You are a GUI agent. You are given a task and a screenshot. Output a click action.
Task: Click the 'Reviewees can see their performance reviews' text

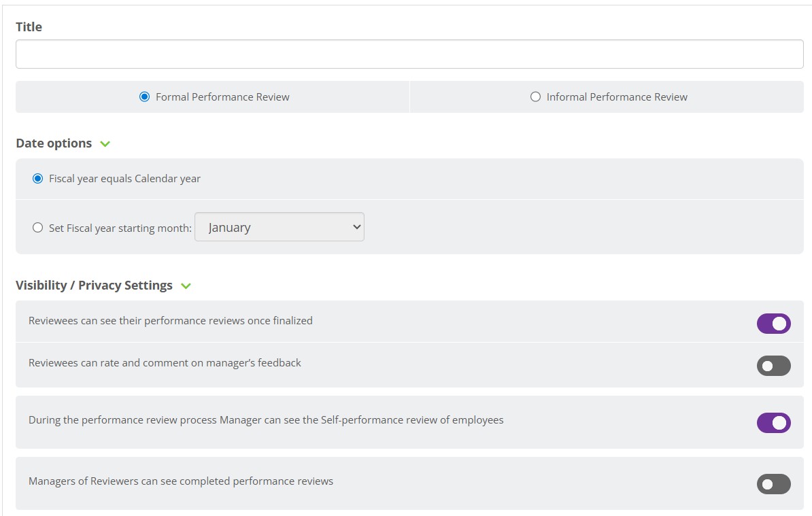(170, 321)
